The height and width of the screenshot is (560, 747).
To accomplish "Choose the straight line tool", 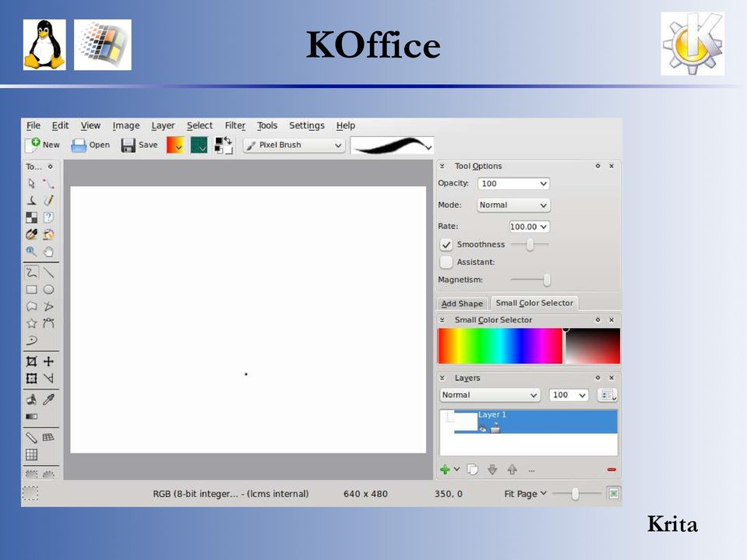I will click(48, 273).
